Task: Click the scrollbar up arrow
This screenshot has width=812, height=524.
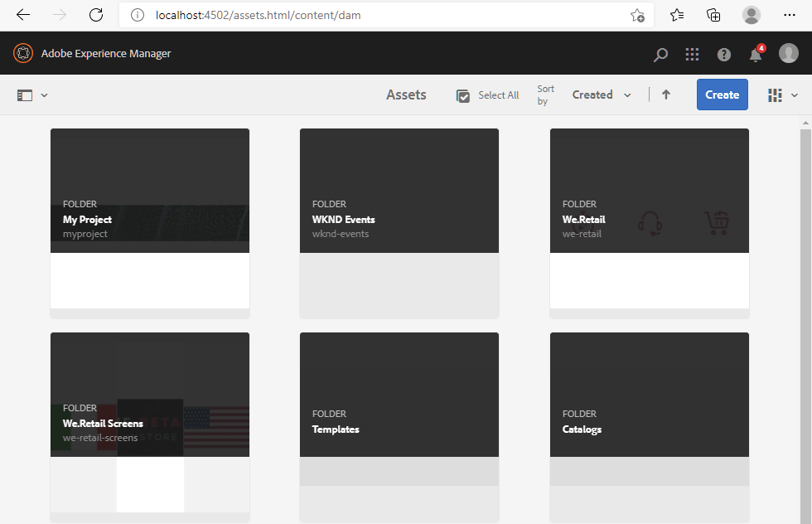Action: tap(805, 123)
